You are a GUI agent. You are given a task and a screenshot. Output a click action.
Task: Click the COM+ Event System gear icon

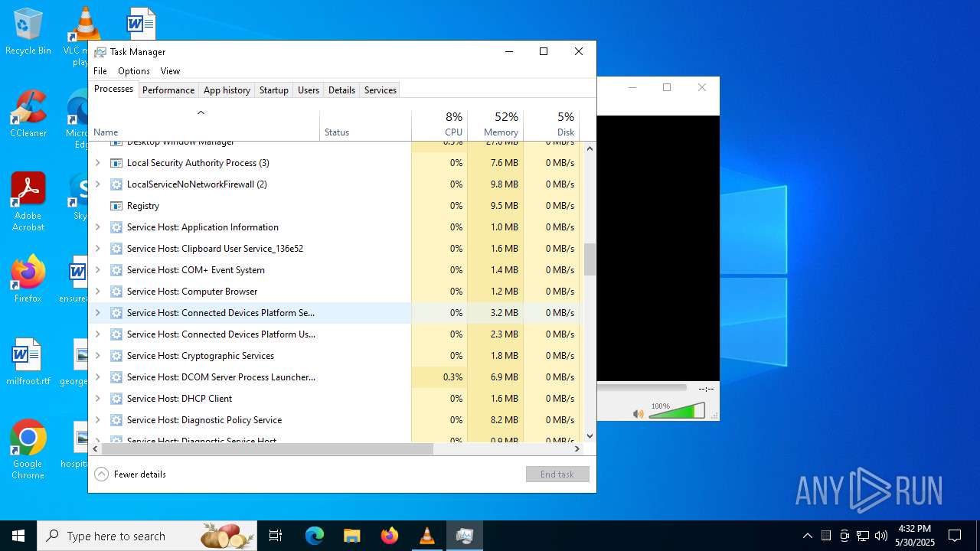116,270
